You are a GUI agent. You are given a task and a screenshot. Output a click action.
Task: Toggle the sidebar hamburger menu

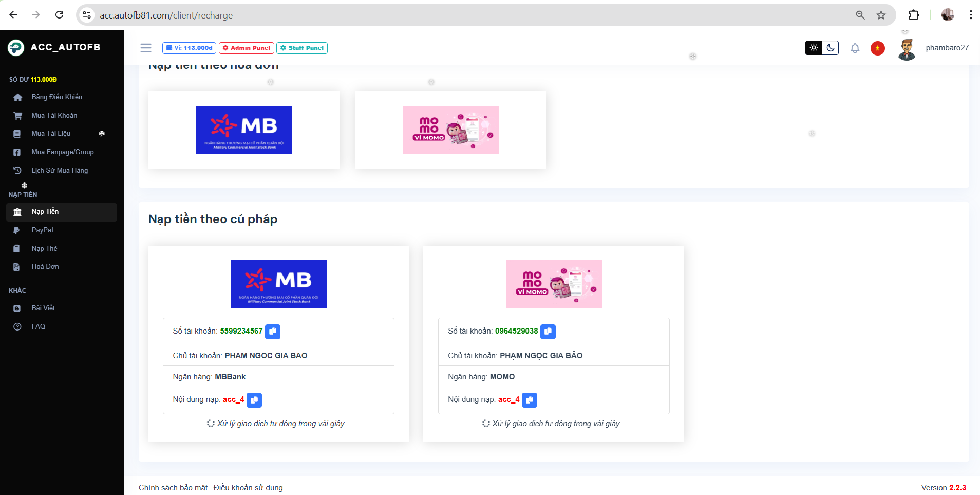coord(146,48)
